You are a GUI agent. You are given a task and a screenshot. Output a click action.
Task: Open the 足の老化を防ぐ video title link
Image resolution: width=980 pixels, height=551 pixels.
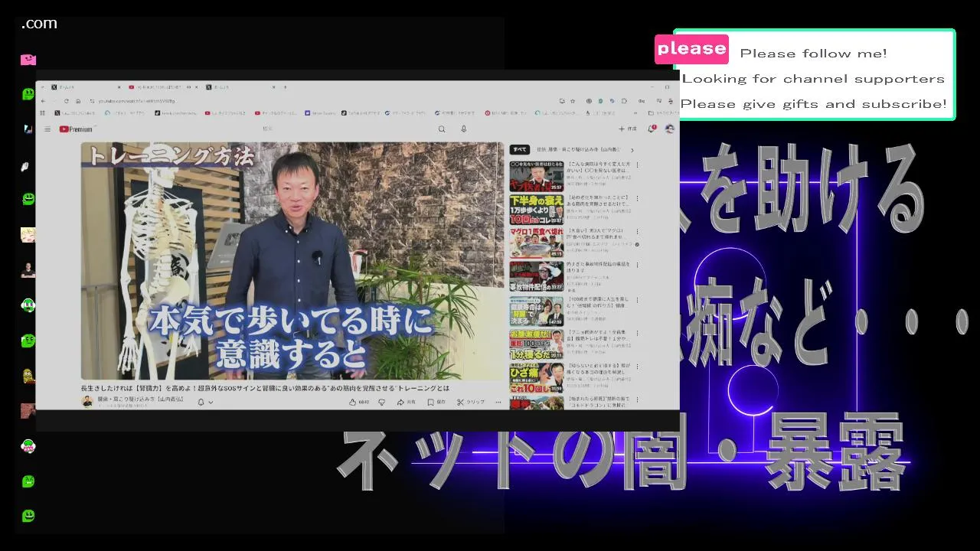599,201
